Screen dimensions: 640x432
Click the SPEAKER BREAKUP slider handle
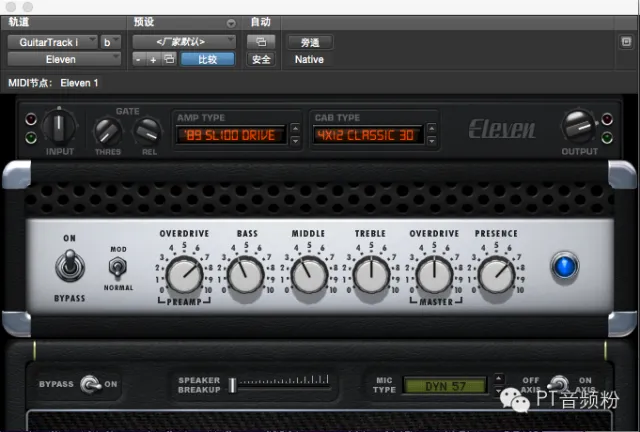coord(232,385)
